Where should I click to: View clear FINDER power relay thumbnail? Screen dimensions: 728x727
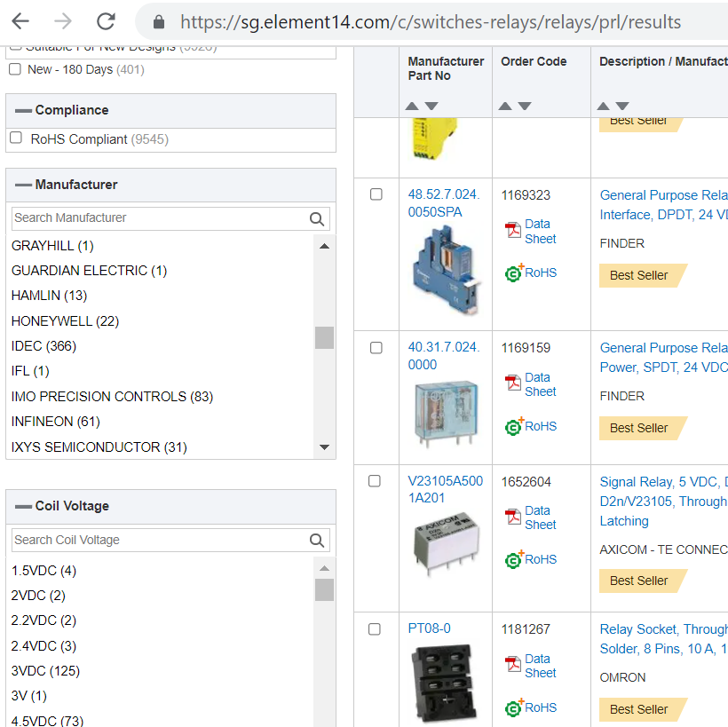pyautogui.click(x=446, y=413)
